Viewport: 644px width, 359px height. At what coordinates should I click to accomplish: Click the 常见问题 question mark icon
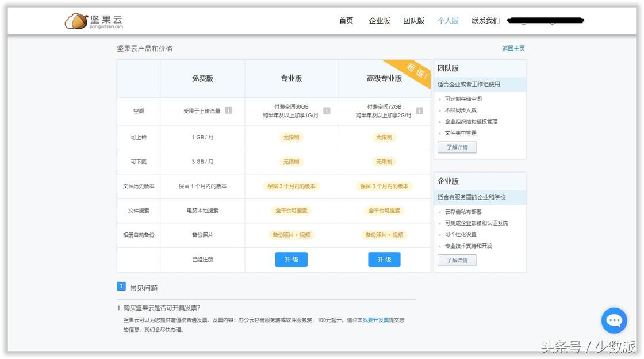(121, 287)
